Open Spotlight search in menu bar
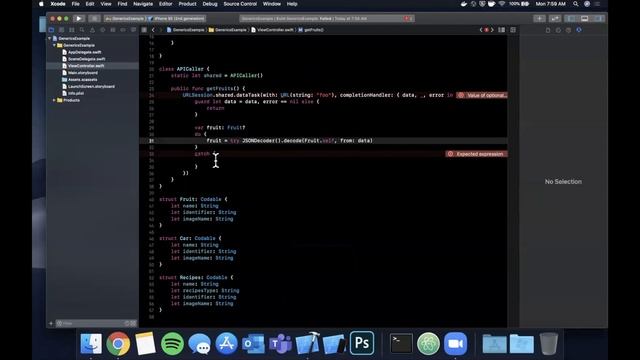Screen dimensions: 640x360 (576, 4)
